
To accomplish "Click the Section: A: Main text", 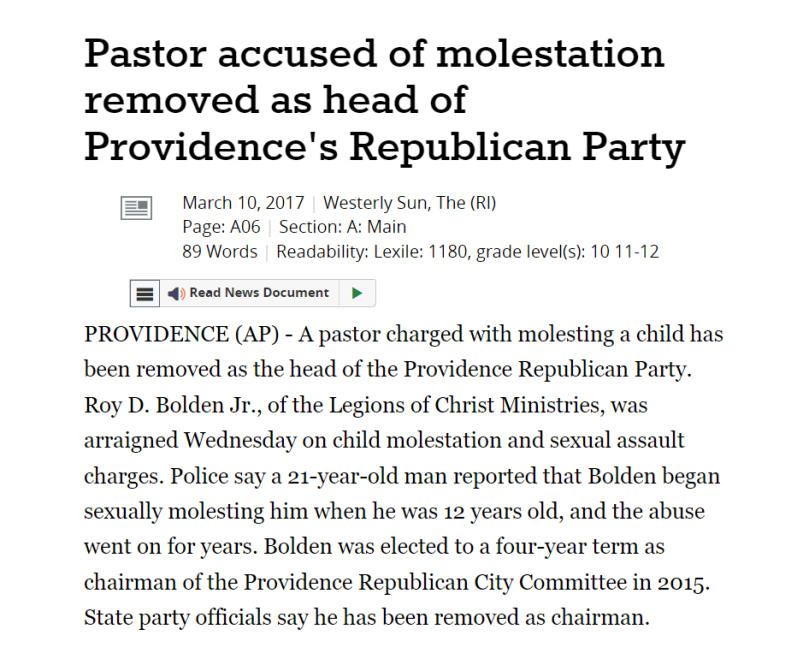I will pos(343,227).
